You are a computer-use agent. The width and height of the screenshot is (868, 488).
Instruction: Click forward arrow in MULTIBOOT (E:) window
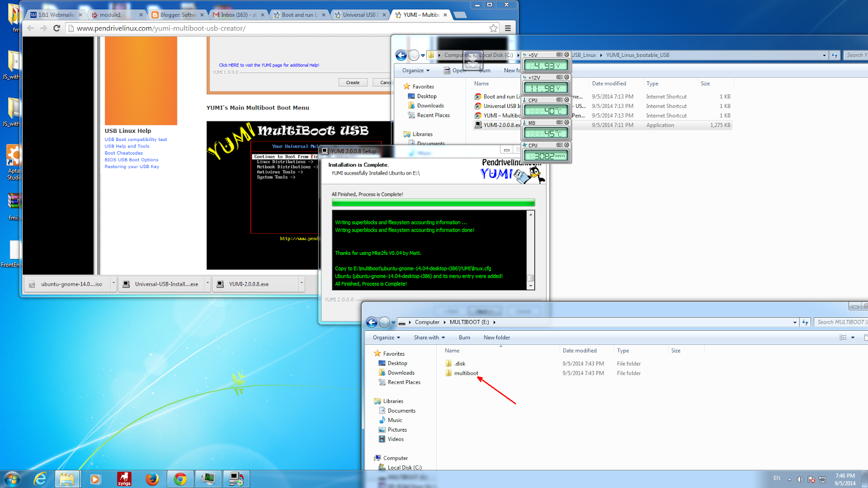384,322
